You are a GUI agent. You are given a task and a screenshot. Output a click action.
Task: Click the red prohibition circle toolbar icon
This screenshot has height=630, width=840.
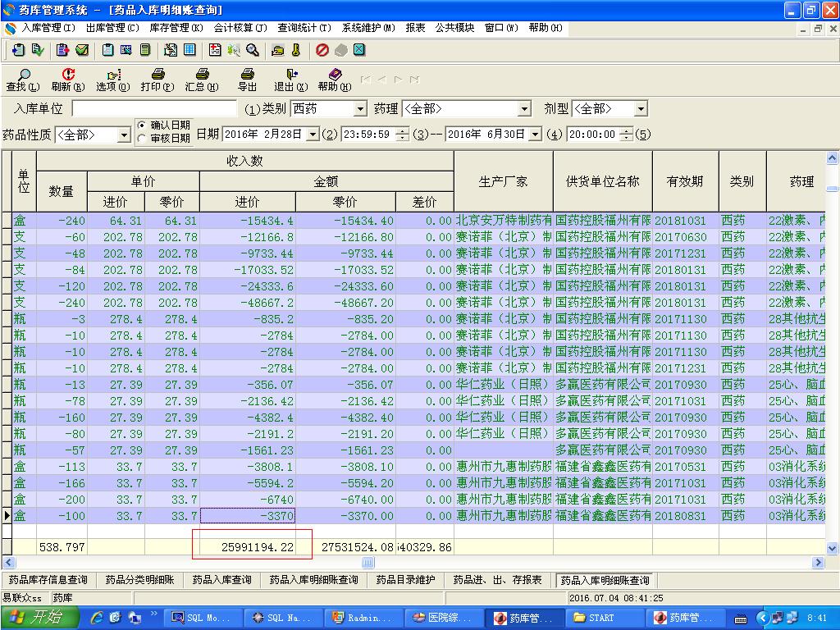point(322,50)
